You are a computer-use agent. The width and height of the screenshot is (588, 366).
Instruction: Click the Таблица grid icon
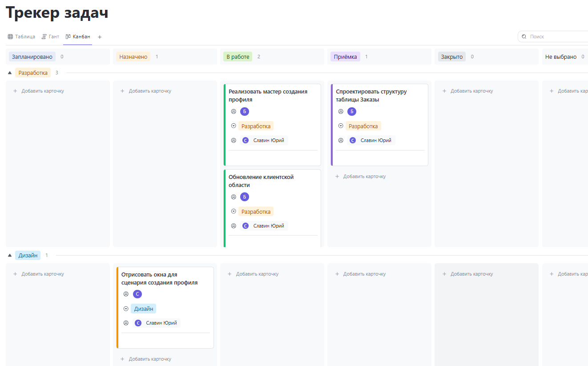click(x=10, y=37)
